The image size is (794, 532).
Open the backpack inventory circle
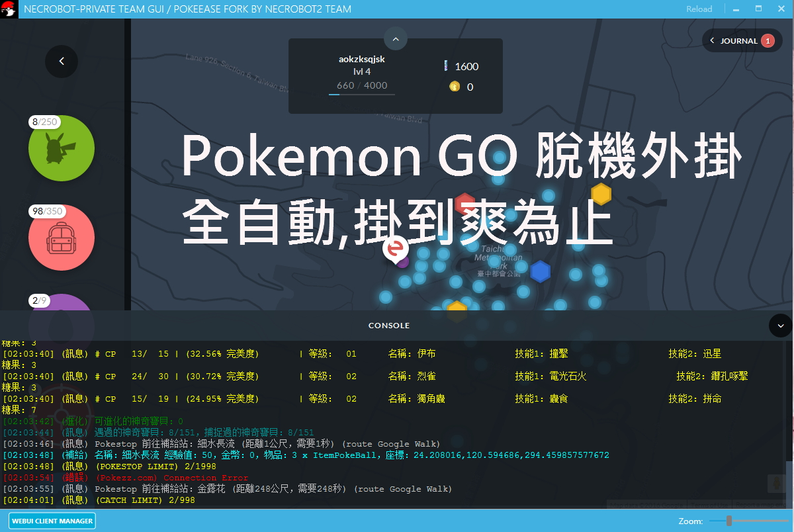coord(62,238)
